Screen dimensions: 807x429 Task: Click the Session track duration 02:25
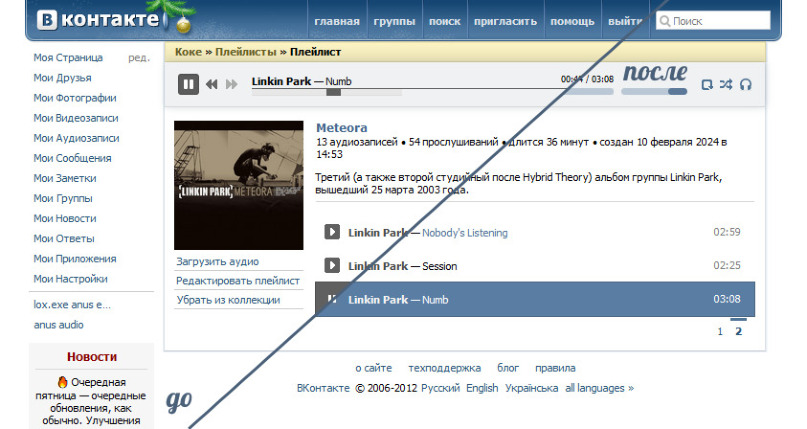[727, 265]
